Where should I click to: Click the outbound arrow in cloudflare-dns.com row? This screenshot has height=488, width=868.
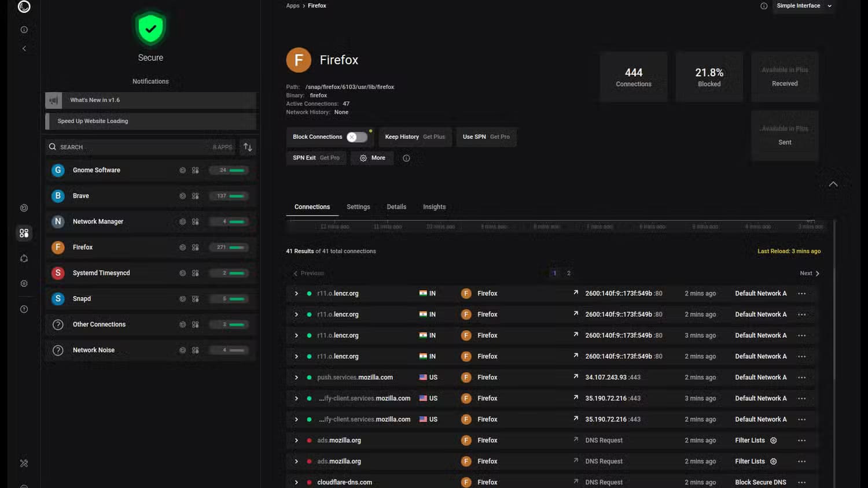pos(576,481)
